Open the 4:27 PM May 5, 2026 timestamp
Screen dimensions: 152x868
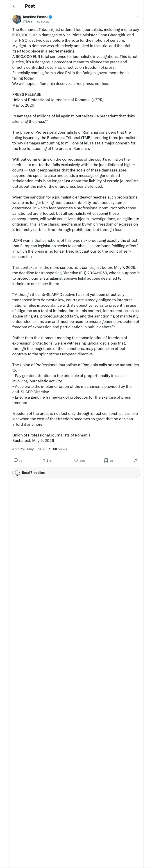coord(29,449)
